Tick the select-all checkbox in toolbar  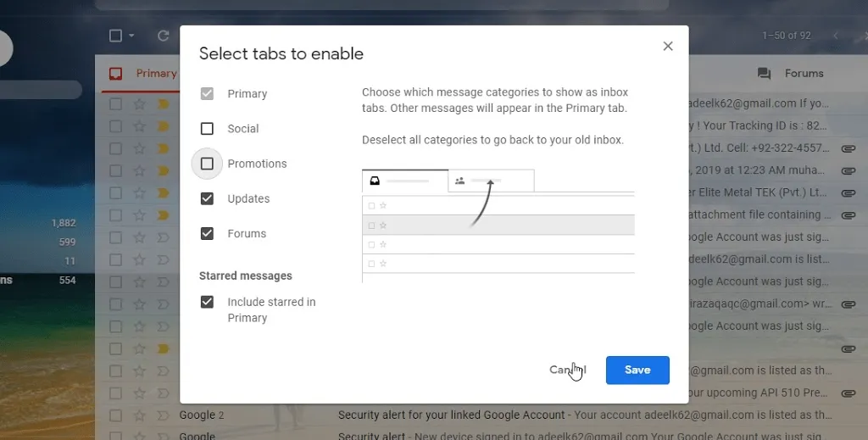(116, 36)
